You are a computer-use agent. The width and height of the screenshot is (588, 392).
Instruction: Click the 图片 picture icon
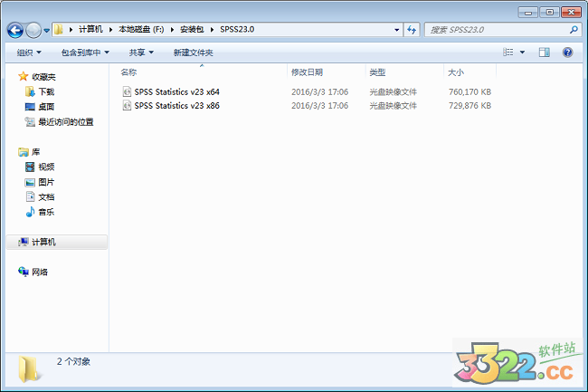[x=30, y=182]
